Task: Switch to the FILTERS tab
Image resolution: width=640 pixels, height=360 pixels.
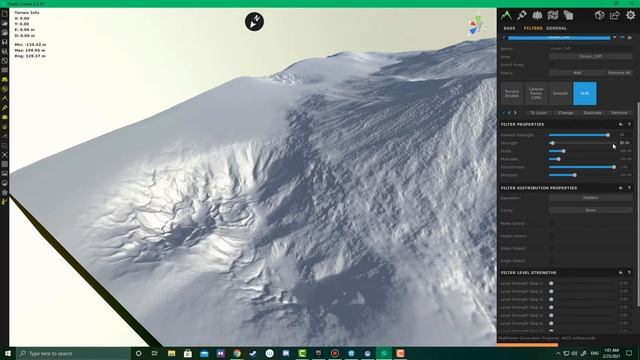Action: click(533, 28)
